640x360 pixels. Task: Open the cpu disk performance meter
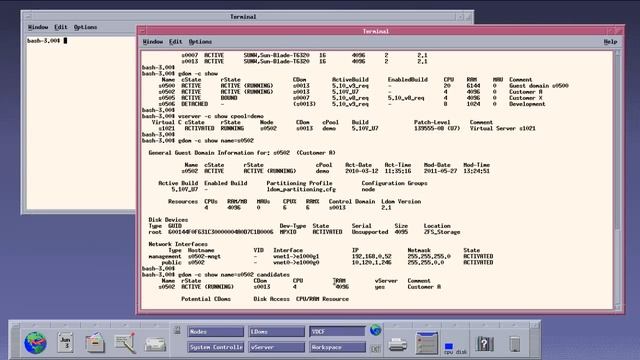(x=456, y=348)
